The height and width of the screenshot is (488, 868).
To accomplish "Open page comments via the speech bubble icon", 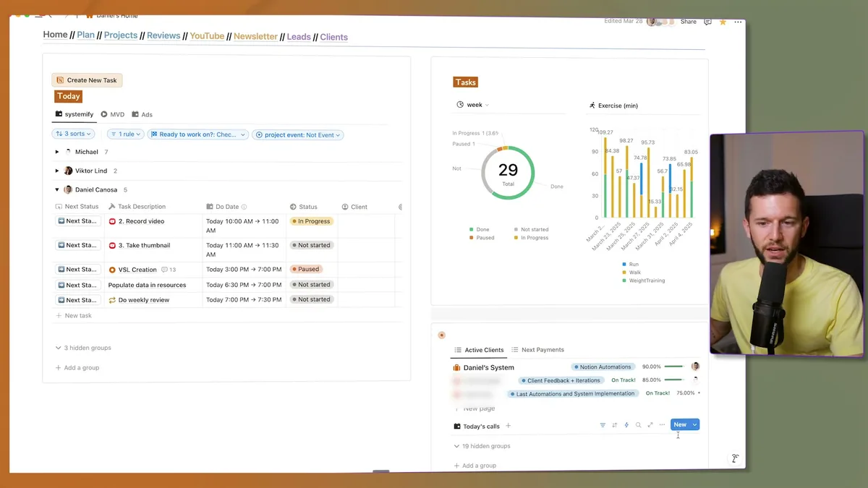I will pyautogui.click(x=707, y=22).
